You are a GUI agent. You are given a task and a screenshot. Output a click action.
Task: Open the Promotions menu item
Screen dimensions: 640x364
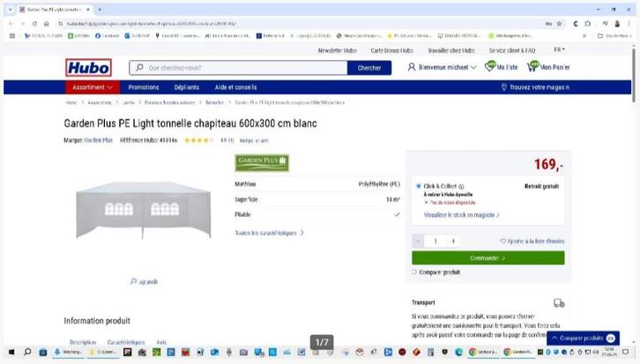pyautogui.click(x=144, y=87)
